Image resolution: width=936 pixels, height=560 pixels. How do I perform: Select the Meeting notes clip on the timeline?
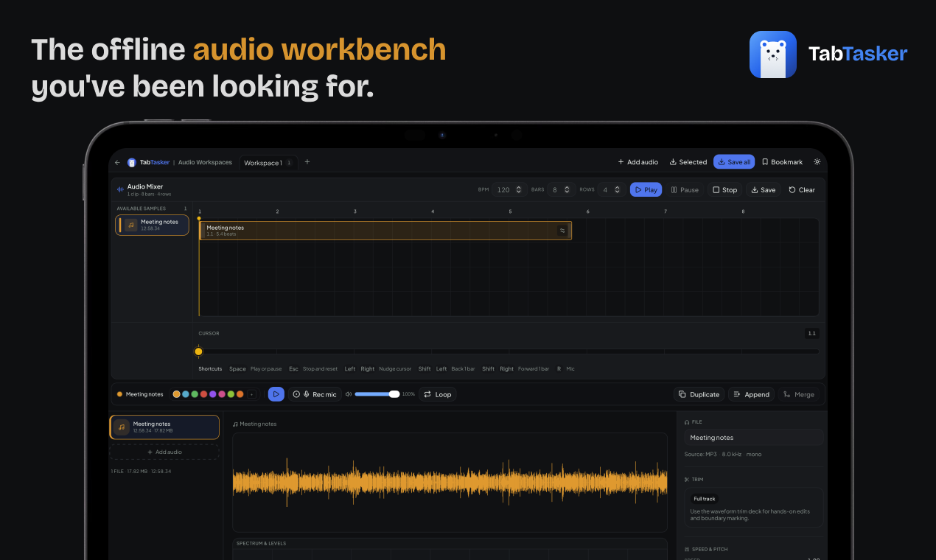click(x=385, y=231)
